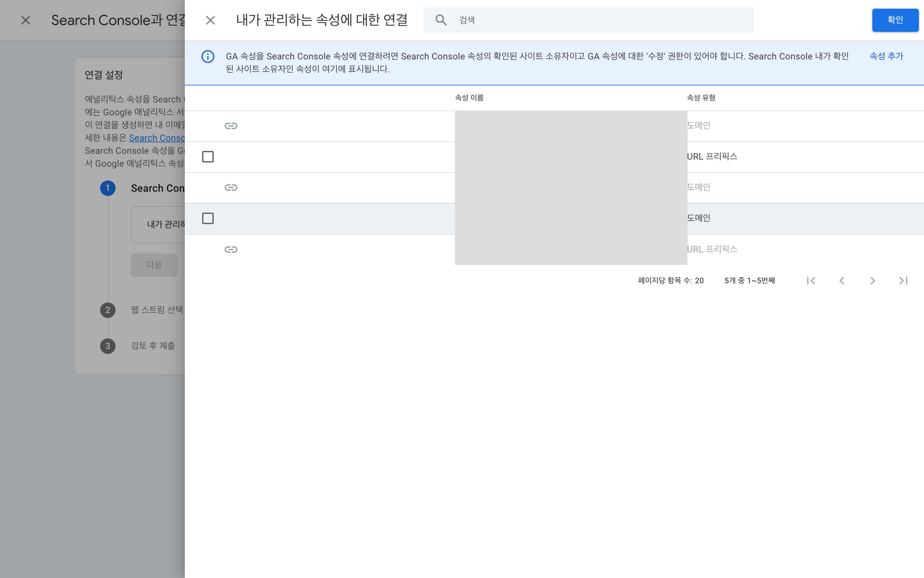This screenshot has width=924, height=578.
Task: Click the step 1 circle marker
Action: point(108,188)
